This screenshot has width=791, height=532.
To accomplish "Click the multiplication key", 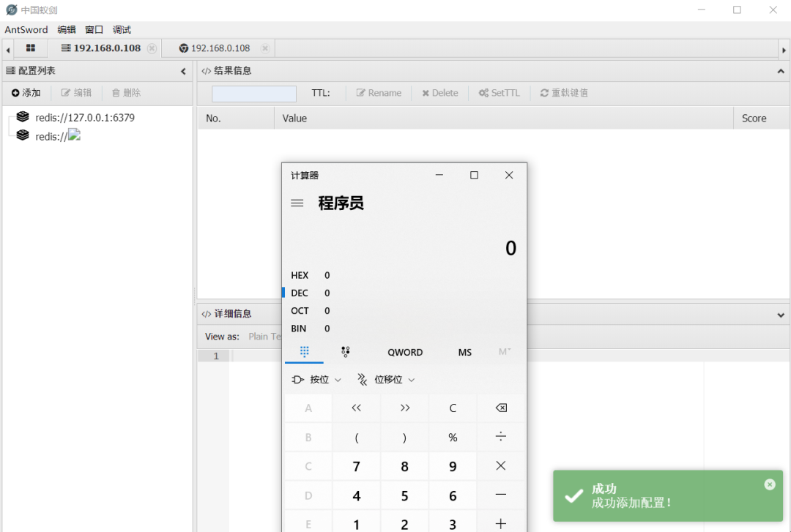I will [x=501, y=466].
